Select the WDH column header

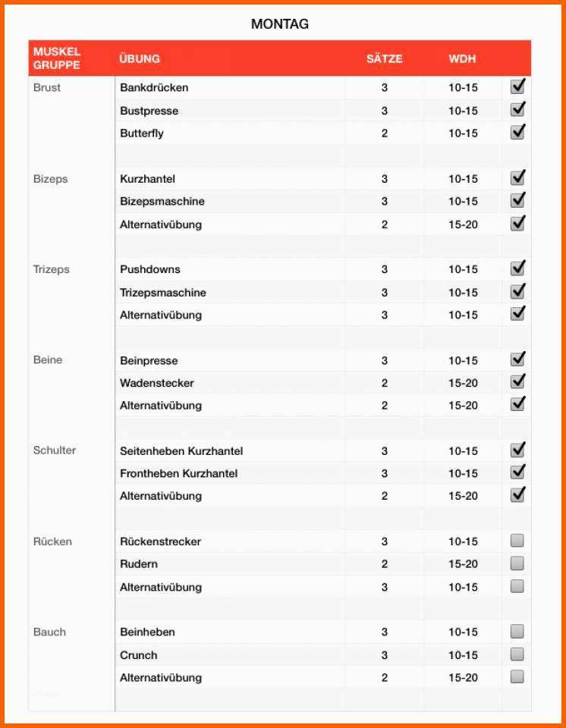(462, 58)
